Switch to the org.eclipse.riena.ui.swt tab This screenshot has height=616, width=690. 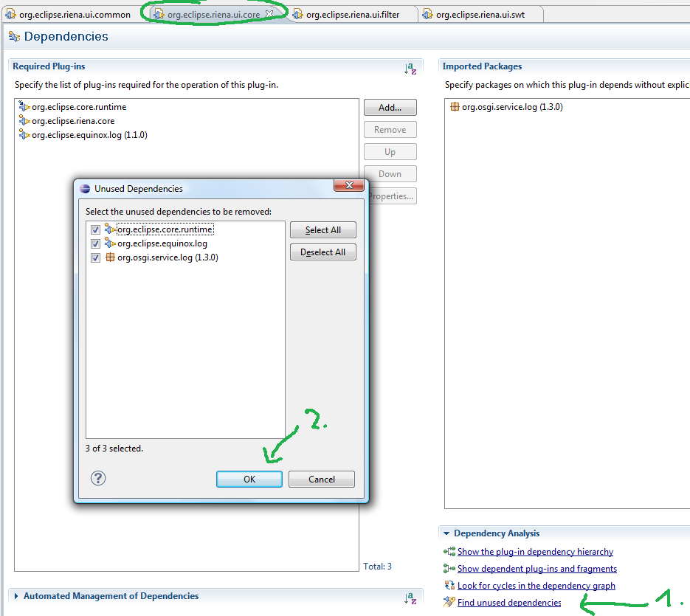click(x=480, y=15)
